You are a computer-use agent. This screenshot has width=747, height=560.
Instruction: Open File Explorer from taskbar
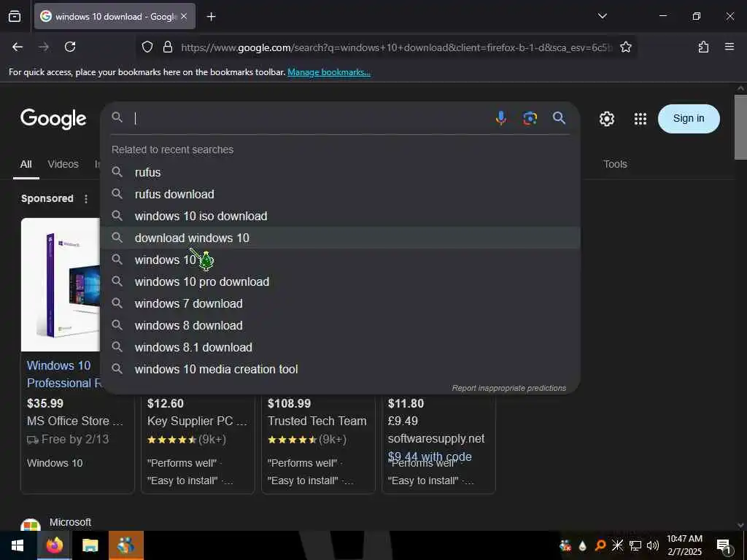click(90, 545)
